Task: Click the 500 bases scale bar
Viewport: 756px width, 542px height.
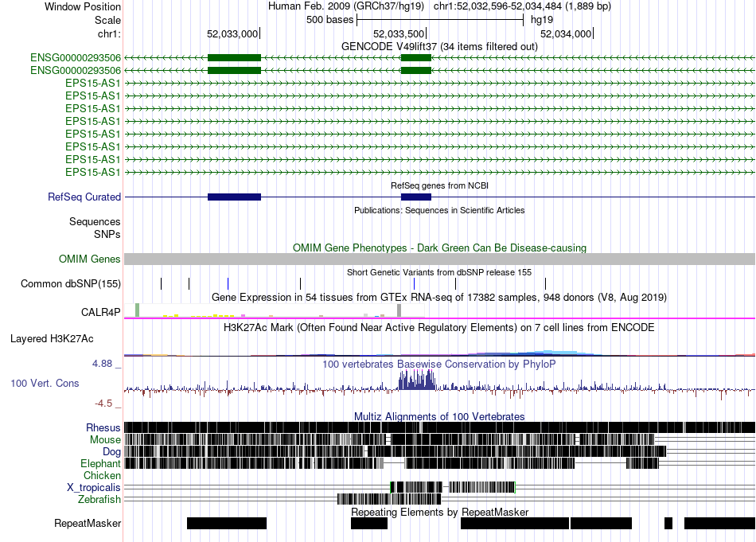Action: click(440, 20)
